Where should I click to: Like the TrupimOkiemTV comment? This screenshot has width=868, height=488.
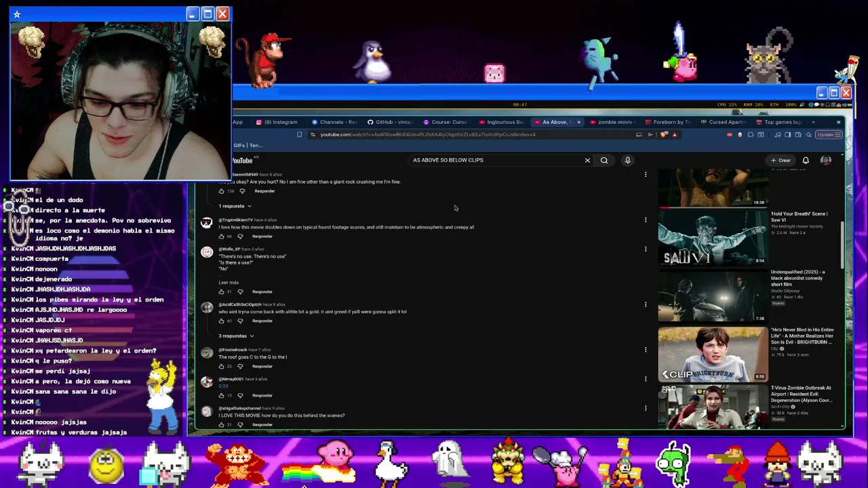(x=221, y=237)
